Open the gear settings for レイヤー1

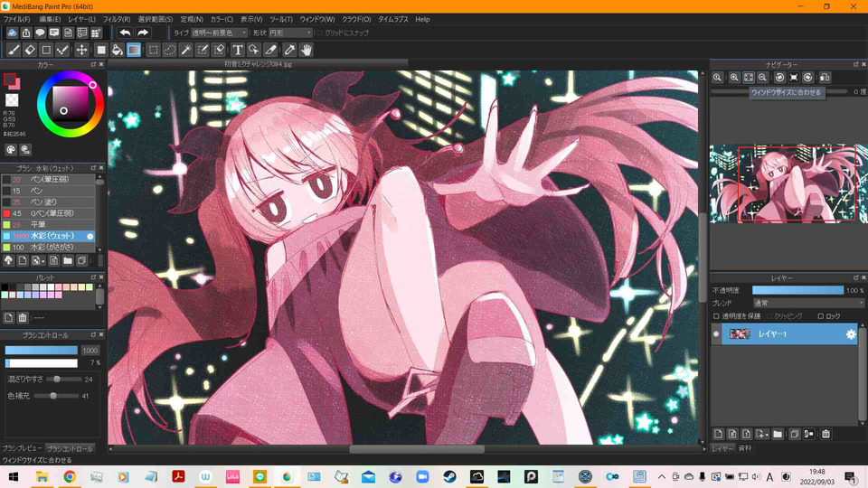851,334
